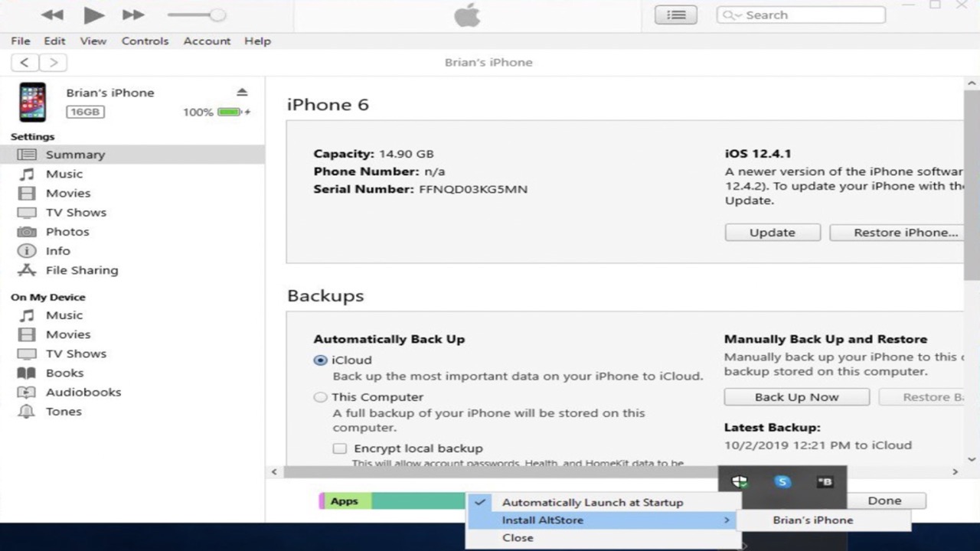This screenshot has height=551, width=980.
Task: Open the View menu
Action: pos(93,41)
